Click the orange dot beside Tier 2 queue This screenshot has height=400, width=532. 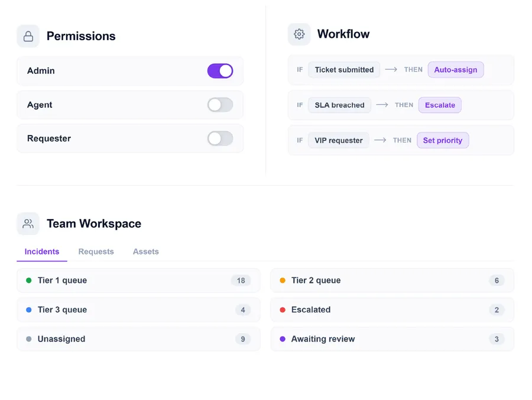[283, 280]
